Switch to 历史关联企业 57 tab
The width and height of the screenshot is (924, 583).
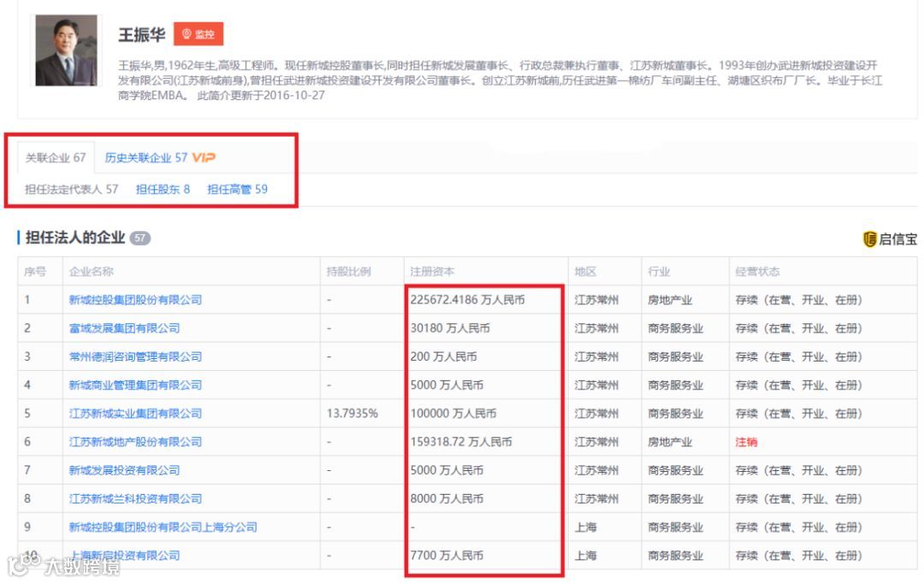click(x=146, y=158)
